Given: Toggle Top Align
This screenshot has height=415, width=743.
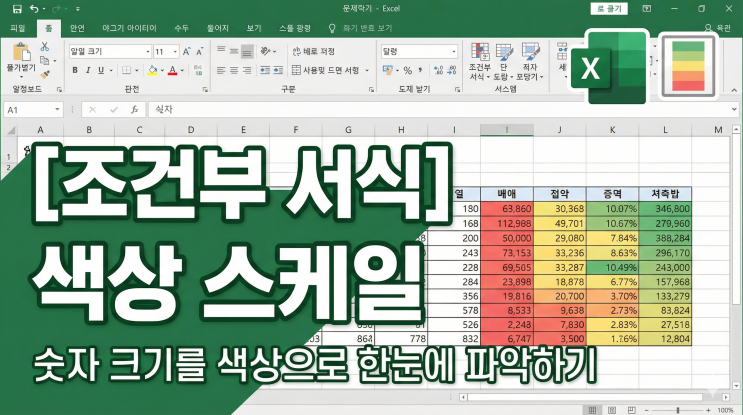Looking at the screenshot, I should [x=221, y=51].
